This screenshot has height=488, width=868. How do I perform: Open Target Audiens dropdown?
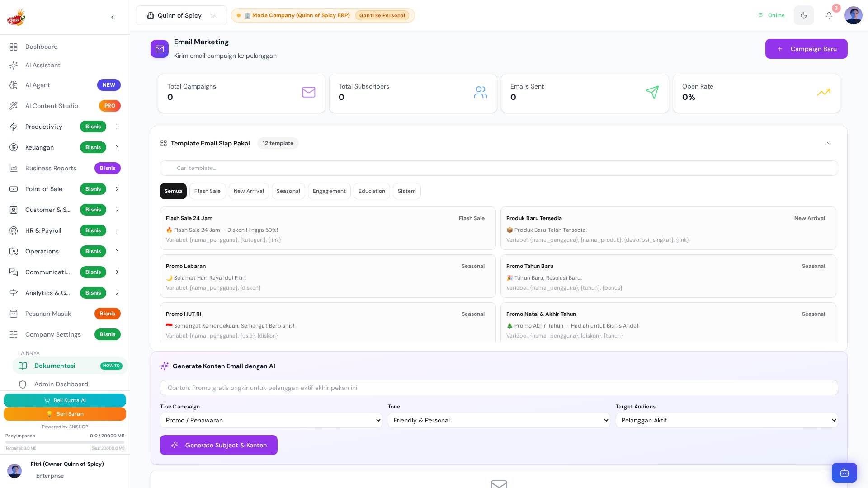[726, 421]
